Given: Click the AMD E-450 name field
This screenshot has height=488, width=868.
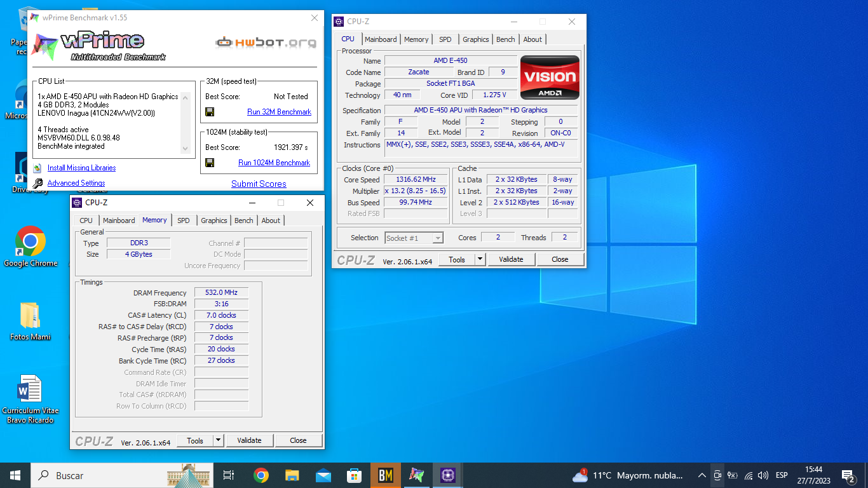Looking at the screenshot, I should point(451,61).
